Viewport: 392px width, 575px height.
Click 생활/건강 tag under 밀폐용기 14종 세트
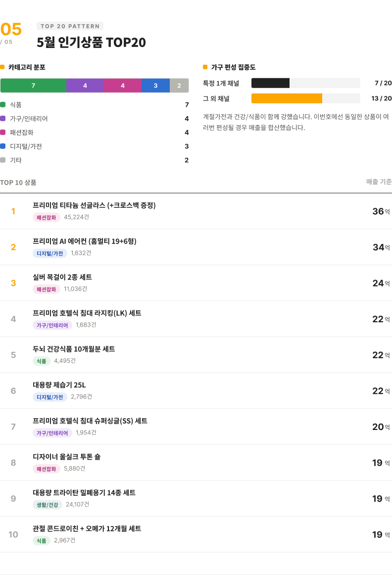point(48,505)
